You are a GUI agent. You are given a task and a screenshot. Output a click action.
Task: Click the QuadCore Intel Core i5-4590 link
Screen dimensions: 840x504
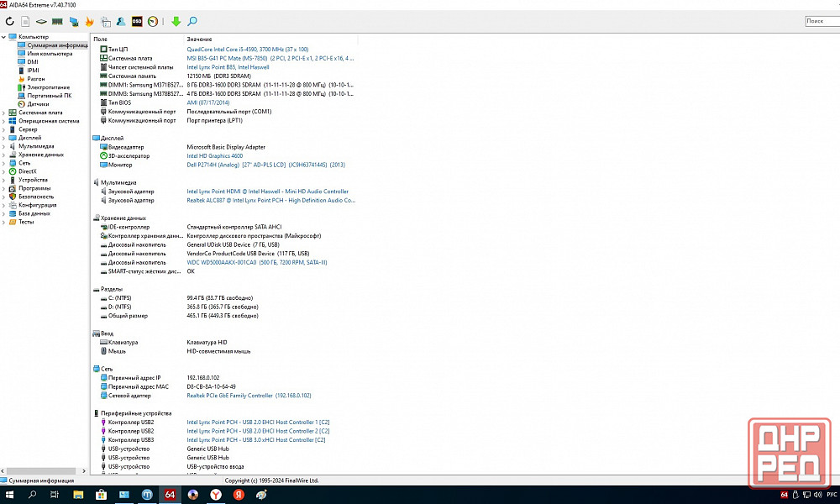point(247,50)
